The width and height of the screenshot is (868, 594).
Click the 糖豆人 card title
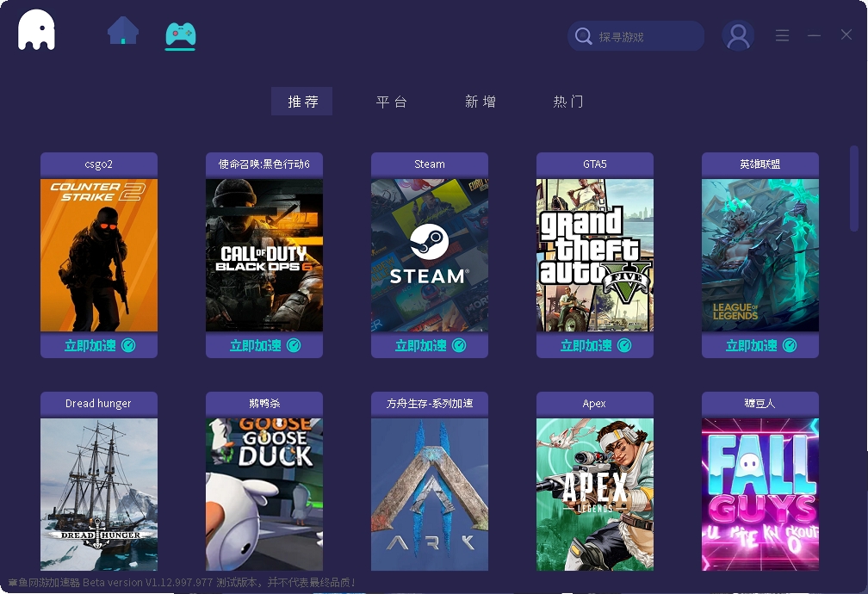pyautogui.click(x=760, y=404)
